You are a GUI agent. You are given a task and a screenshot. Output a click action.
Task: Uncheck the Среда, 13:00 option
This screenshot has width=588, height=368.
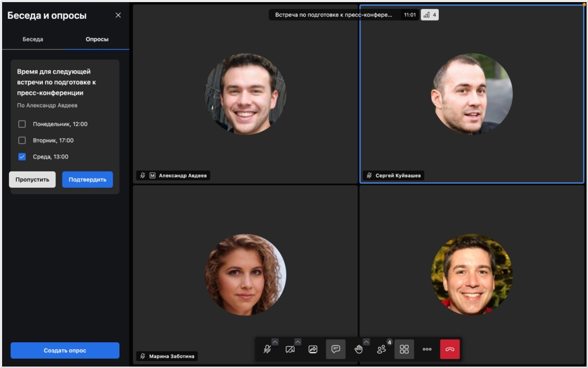click(22, 157)
